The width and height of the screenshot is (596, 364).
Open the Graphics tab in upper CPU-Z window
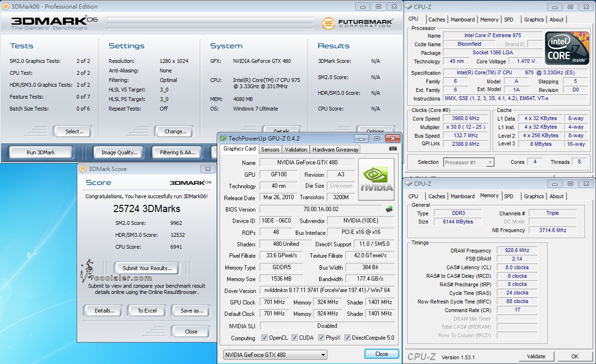point(534,20)
